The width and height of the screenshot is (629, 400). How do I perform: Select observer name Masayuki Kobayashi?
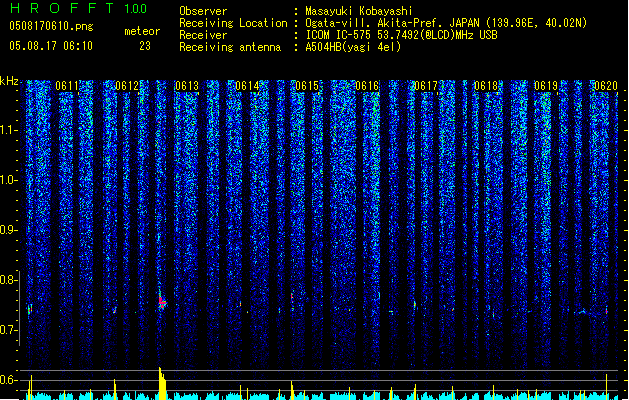359,11
